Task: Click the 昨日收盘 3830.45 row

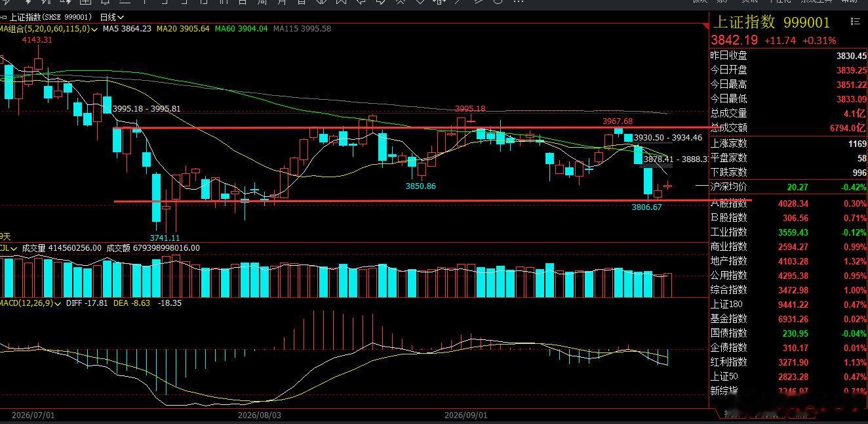Action: click(789, 56)
